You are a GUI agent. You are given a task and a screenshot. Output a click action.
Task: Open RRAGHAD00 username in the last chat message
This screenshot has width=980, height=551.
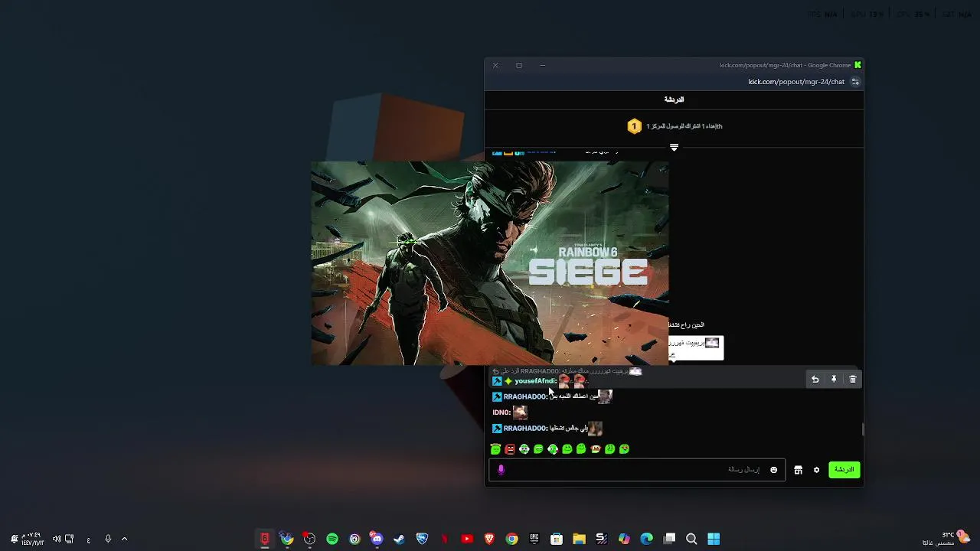coord(525,429)
